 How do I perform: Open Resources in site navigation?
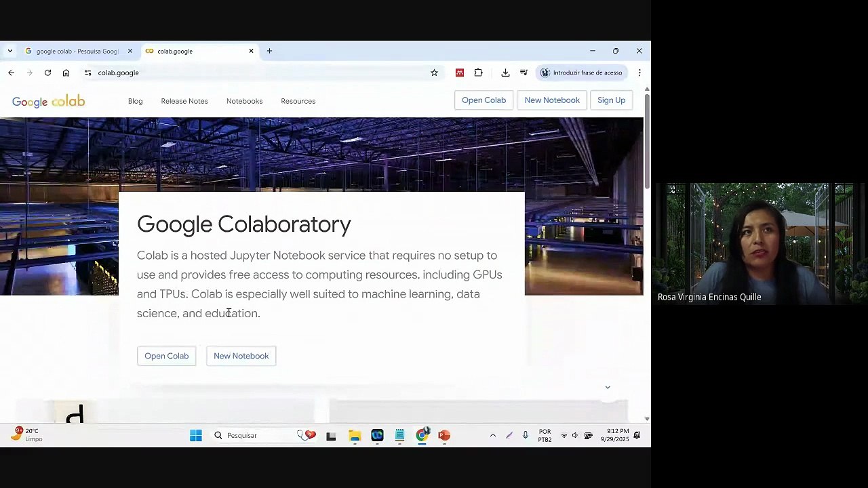coord(298,101)
